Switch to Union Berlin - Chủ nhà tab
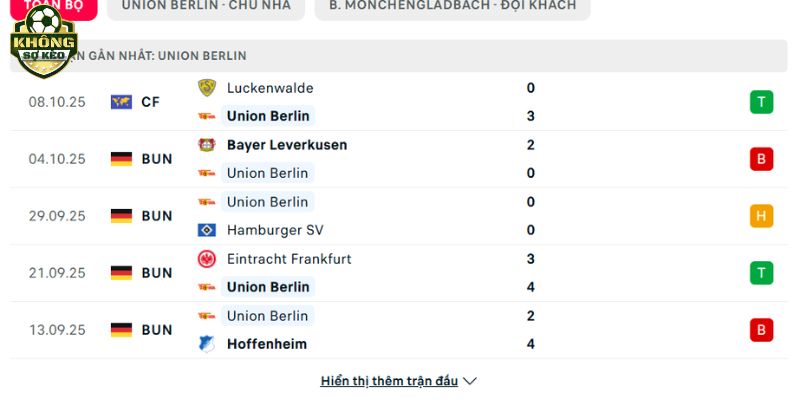This screenshot has height=400, width=800. (205, 6)
